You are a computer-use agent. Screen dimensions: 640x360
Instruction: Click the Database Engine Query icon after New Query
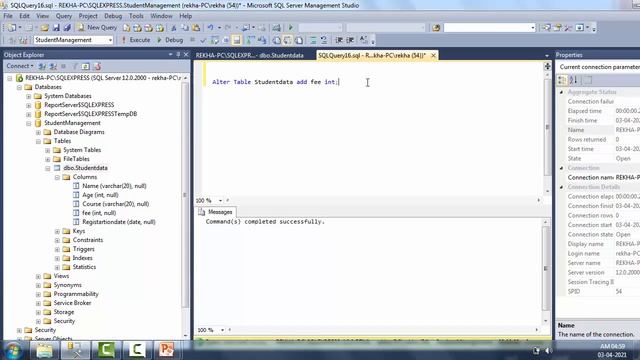(127, 28)
